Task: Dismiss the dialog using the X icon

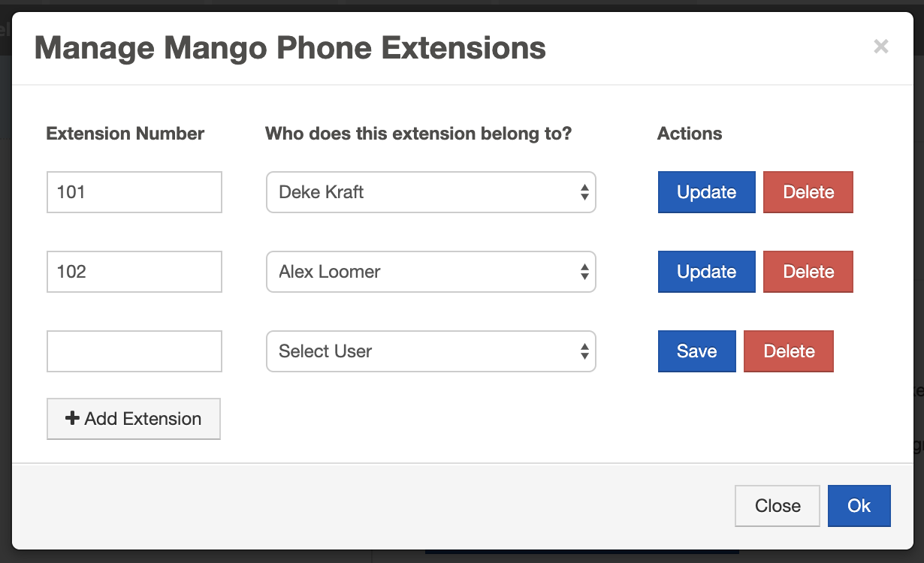Action: tap(880, 47)
